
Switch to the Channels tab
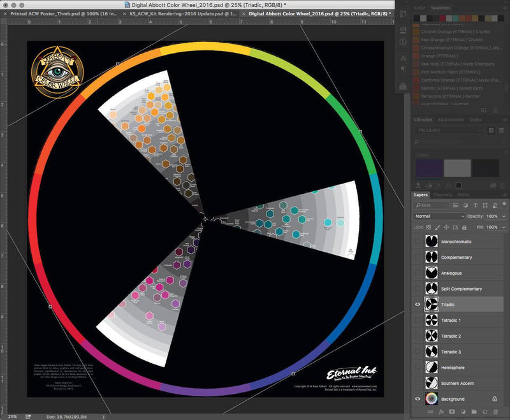point(442,195)
